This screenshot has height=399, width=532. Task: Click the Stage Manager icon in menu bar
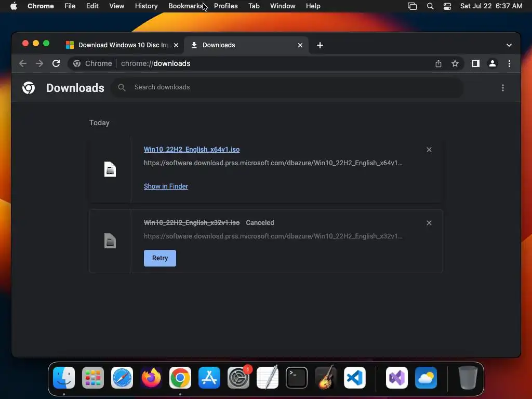pyautogui.click(x=412, y=6)
